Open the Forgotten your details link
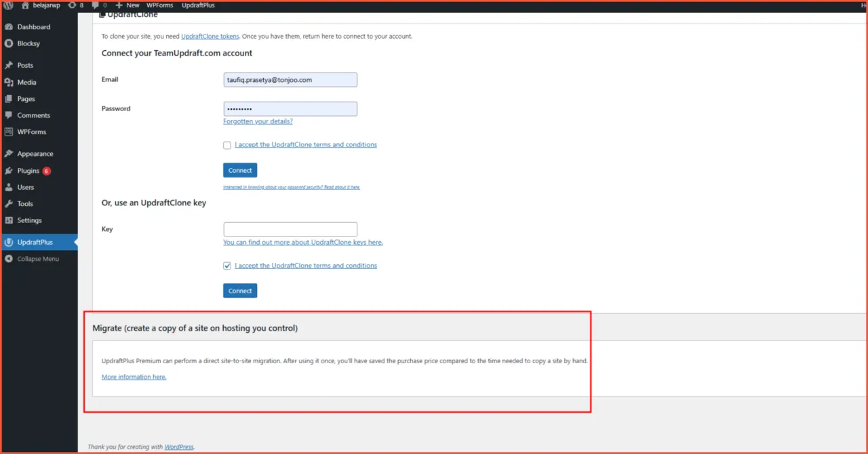The height and width of the screenshot is (454, 868). [x=258, y=121]
